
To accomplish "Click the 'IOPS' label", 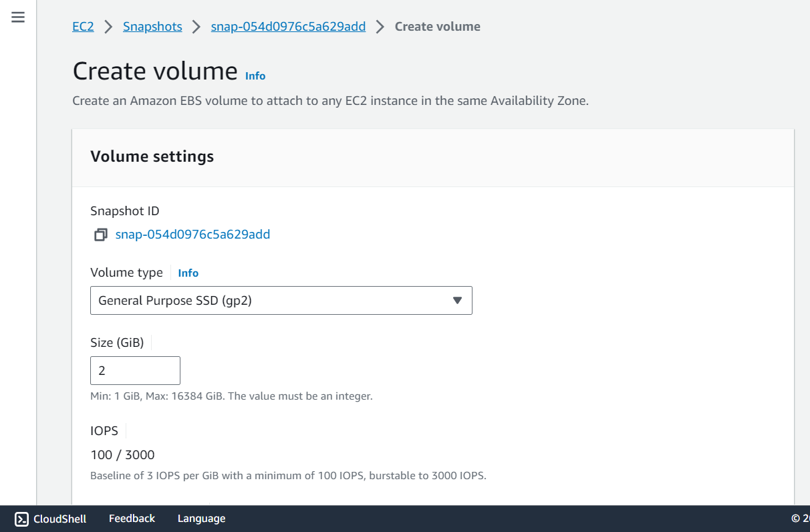I will (x=104, y=431).
